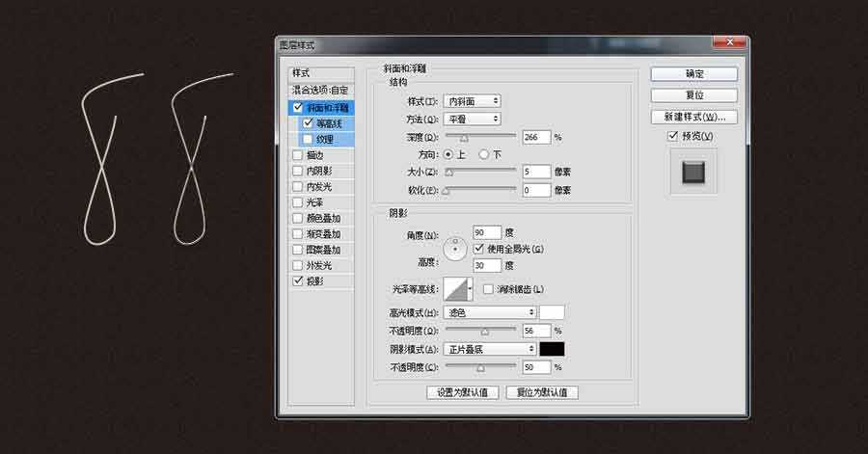Click the 确定 (OK) button
Viewport: 868px width, 454px height.
pyautogui.click(x=694, y=74)
